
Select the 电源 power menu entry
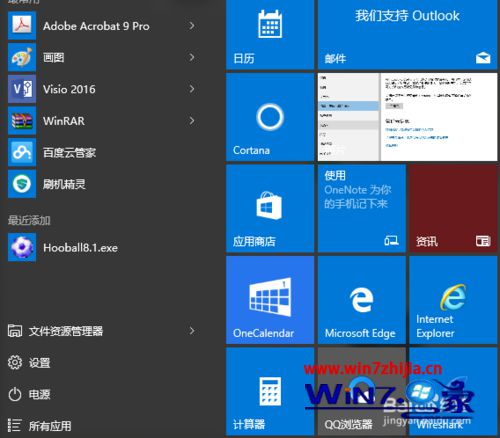pyautogui.click(x=29, y=394)
